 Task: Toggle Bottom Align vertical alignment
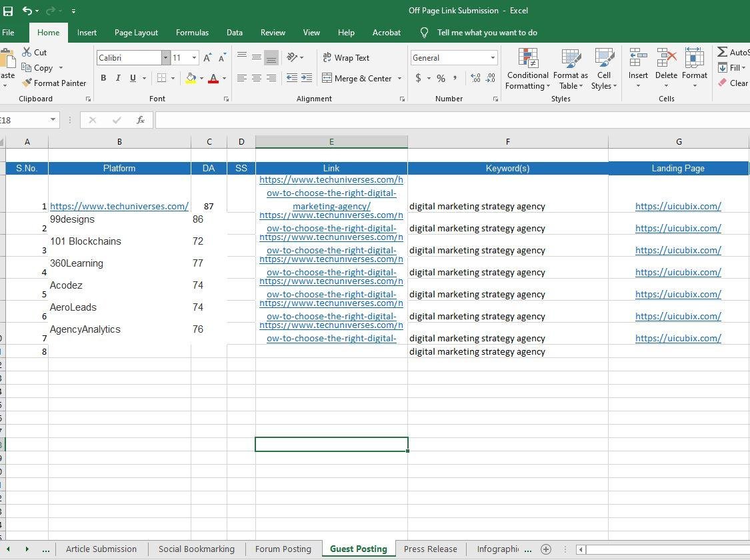[271, 57]
